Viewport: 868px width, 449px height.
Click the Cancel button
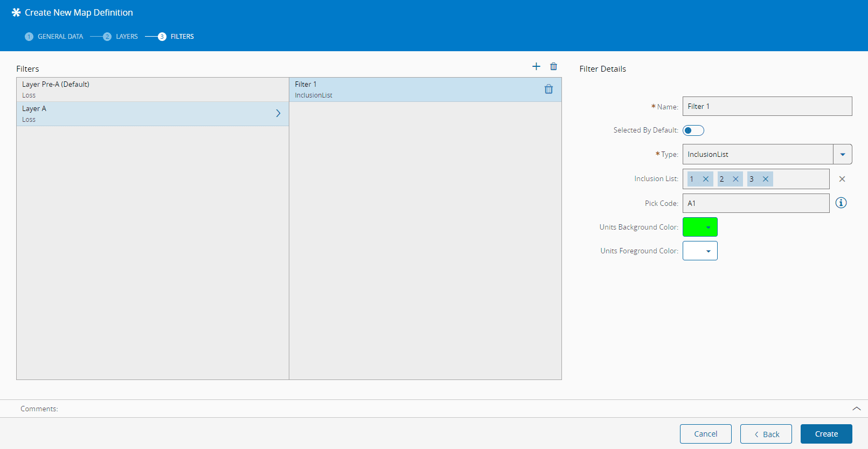click(x=705, y=434)
